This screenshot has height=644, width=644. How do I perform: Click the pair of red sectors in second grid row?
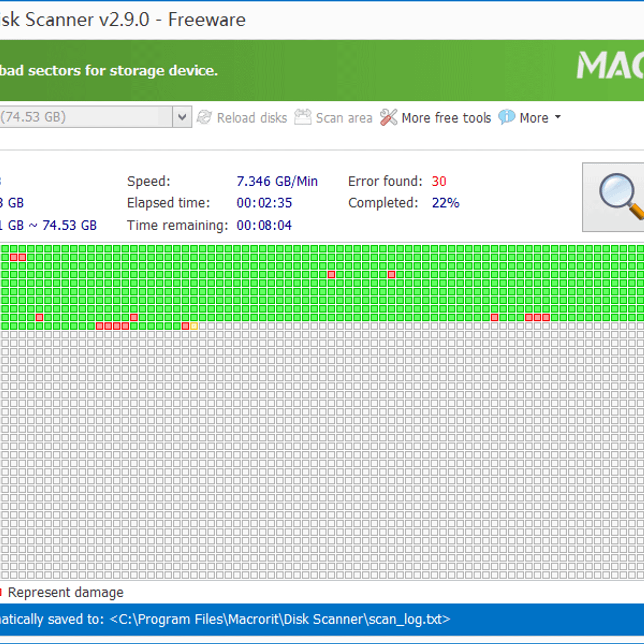(18, 257)
